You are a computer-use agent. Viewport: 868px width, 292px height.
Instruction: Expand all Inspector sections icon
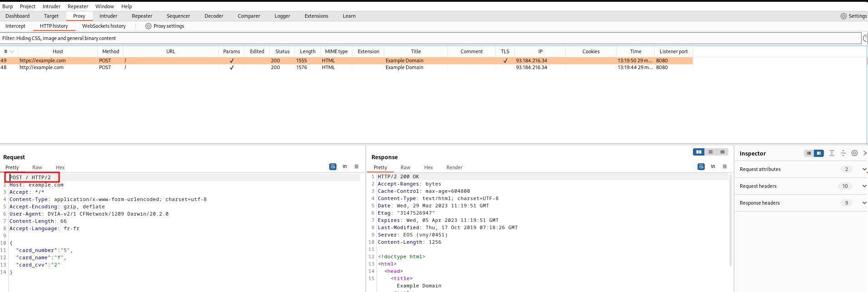pyautogui.click(x=832, y=153)
